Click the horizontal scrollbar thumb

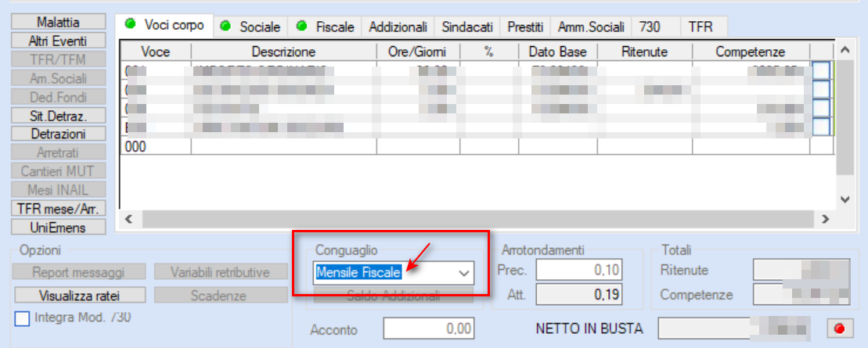click(478, 219)
